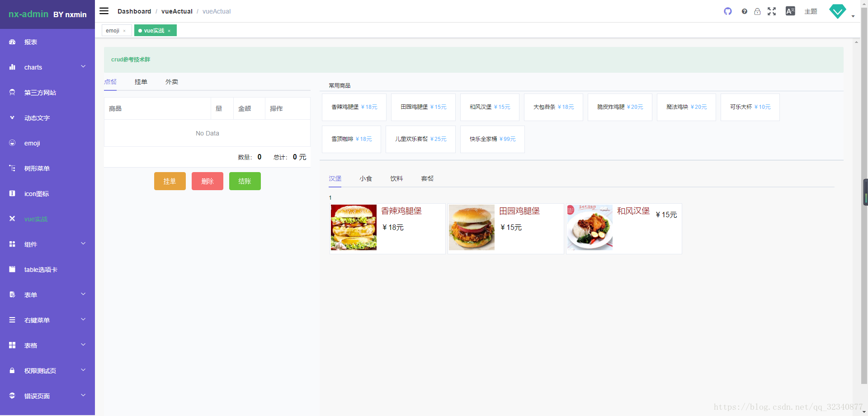
Task: Click the help question mark icon
Action: (744, 11)
